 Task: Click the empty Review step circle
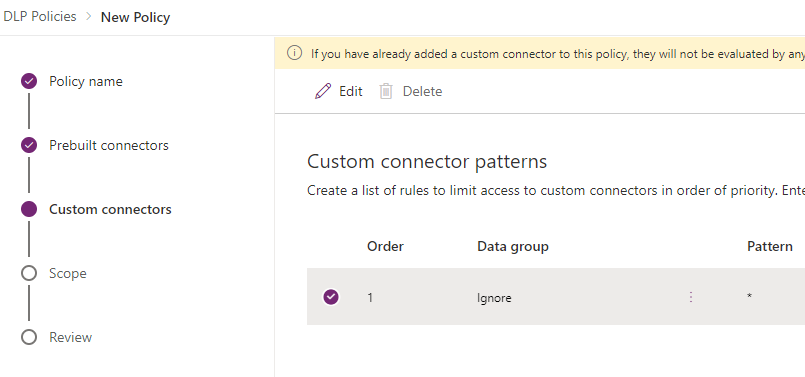pyautogui.click(x=29, y=337)
